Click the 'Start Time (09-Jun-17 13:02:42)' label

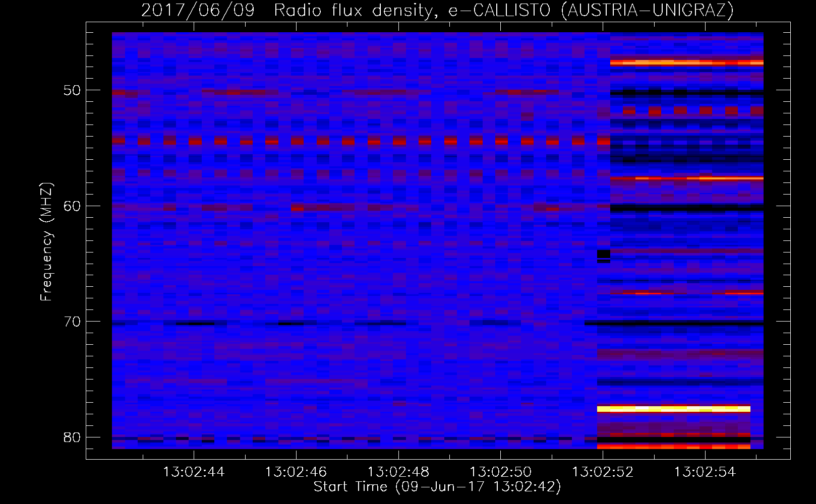[437, 487]
